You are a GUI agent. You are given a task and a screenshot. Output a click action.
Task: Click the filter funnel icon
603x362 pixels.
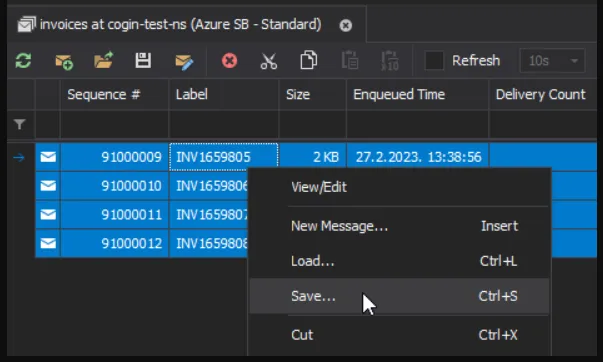tap(20, 124)
